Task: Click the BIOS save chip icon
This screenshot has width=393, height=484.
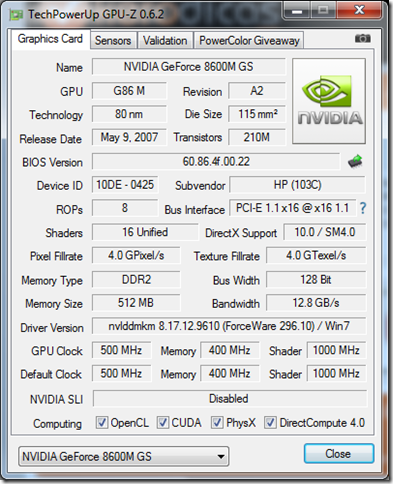Action: tap(355, 161)
